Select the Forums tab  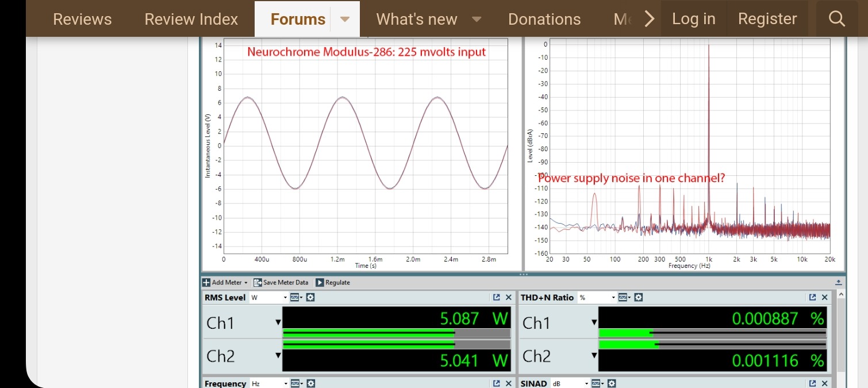point(298,19)
